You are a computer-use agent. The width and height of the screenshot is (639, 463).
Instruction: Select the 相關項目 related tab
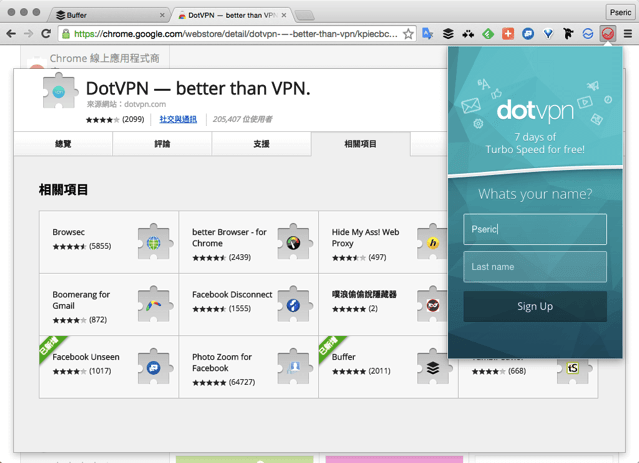[x=361, y=144]
